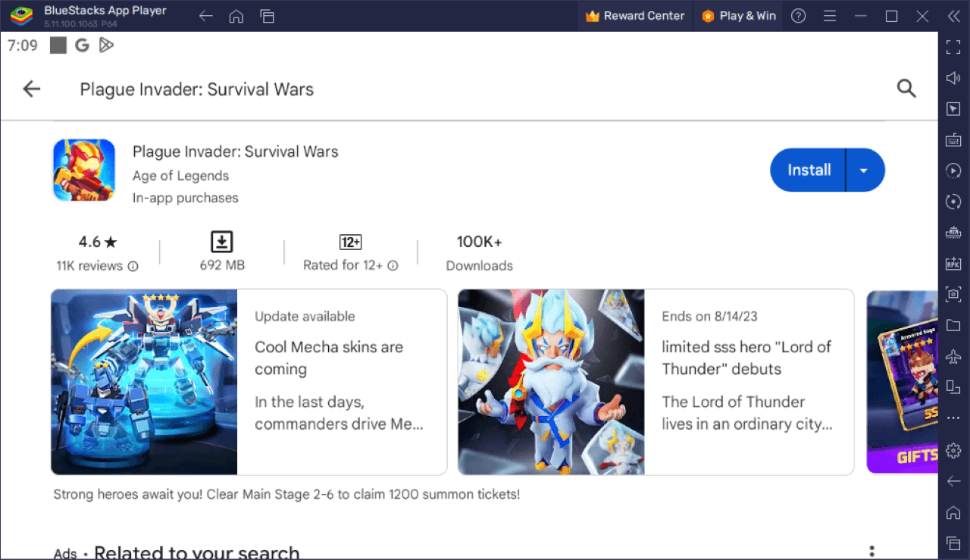Open the Install button dropdown arrow

click(864, 171)
